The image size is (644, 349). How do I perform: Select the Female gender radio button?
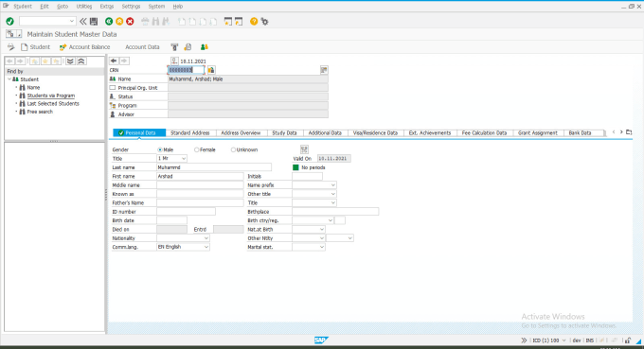point(196,149)
